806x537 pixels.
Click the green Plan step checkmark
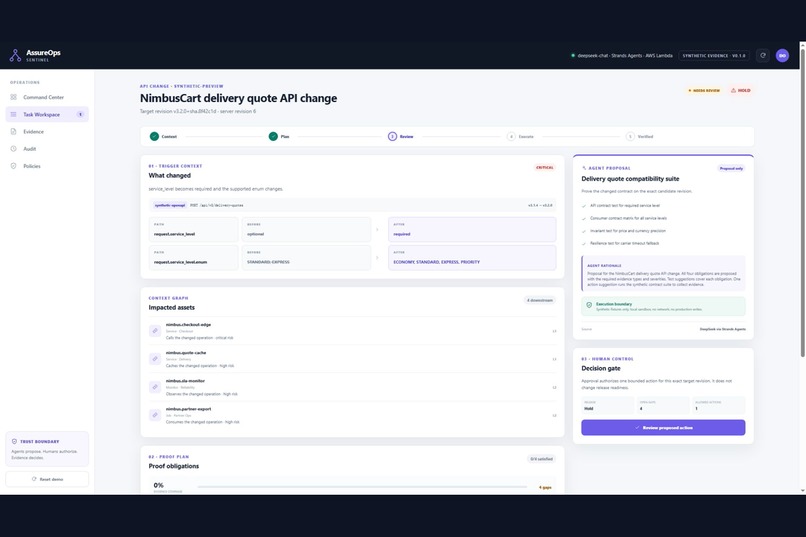[273, 136]
